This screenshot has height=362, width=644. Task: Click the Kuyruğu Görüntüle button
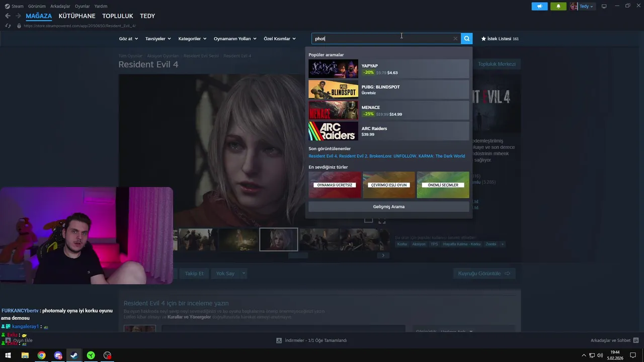point(484,274)
